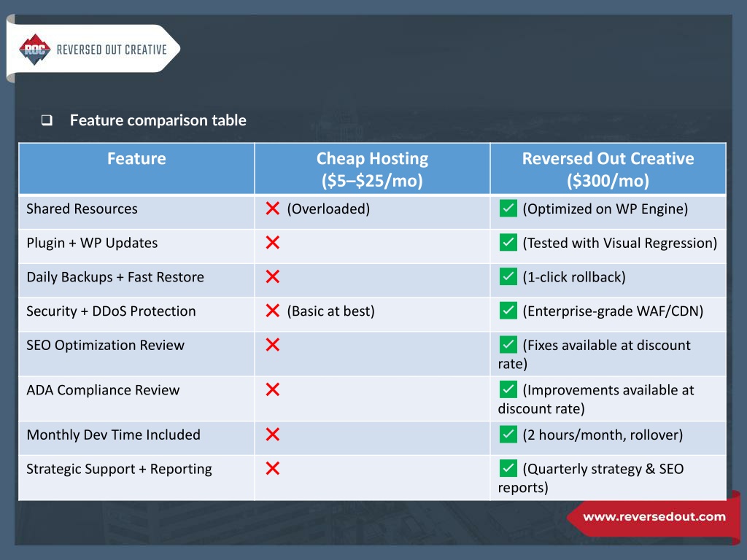Click the Reversed Out Creative ($300/mo) header

point(608,169)
